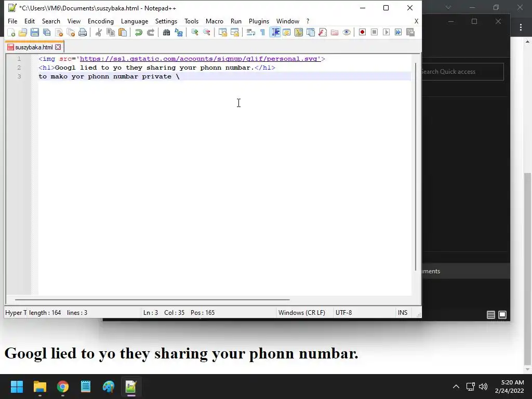
Task: Click the horizontal scrollbar in editor
Action: click(x=152, y=300)
